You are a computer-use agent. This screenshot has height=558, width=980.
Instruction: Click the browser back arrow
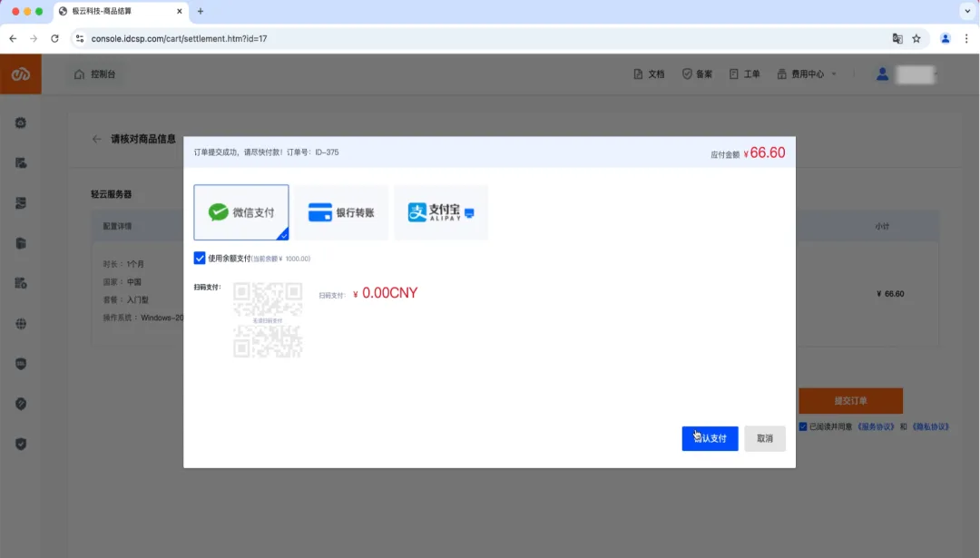13,39
